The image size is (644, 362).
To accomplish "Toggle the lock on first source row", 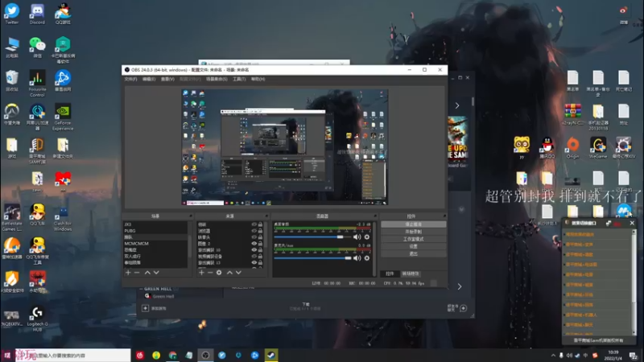I will 260,224.
